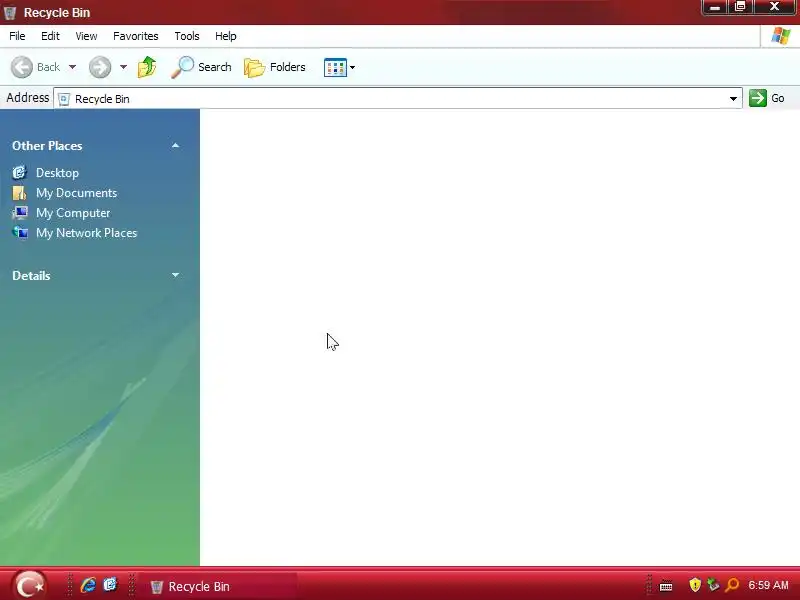
Task: Open My Network Places link
Action: point(86,233)
